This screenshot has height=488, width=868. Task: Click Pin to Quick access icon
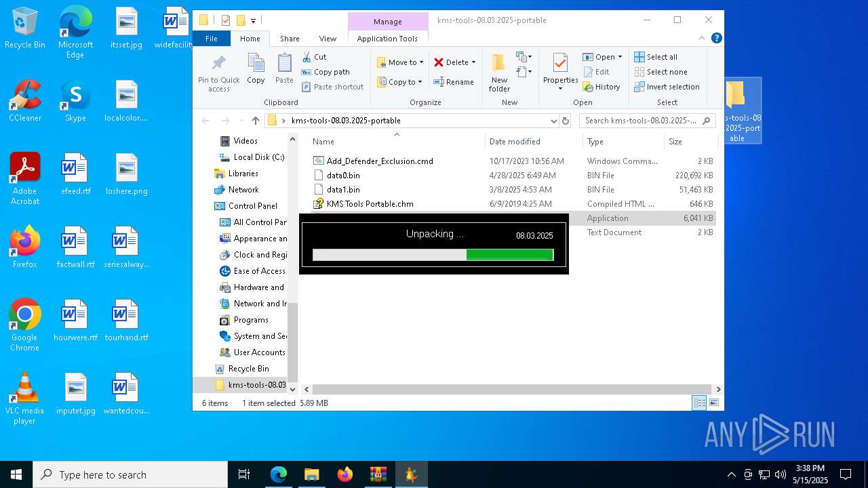[218, 73]
